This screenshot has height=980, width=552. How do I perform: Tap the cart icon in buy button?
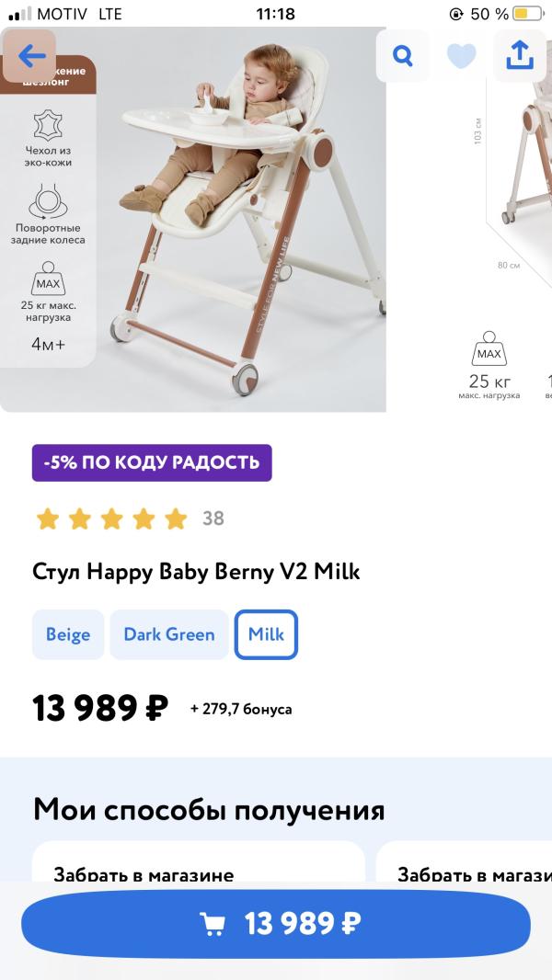click(213, 924)
